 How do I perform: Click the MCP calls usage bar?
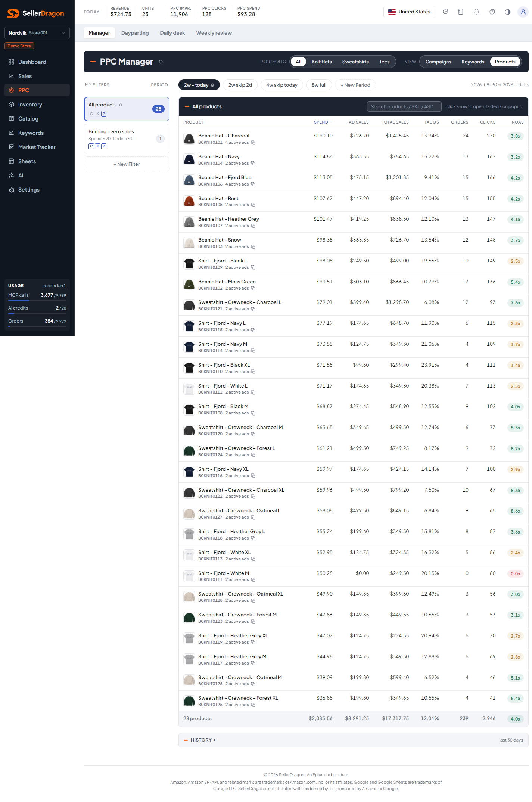(x=37, y=301)
